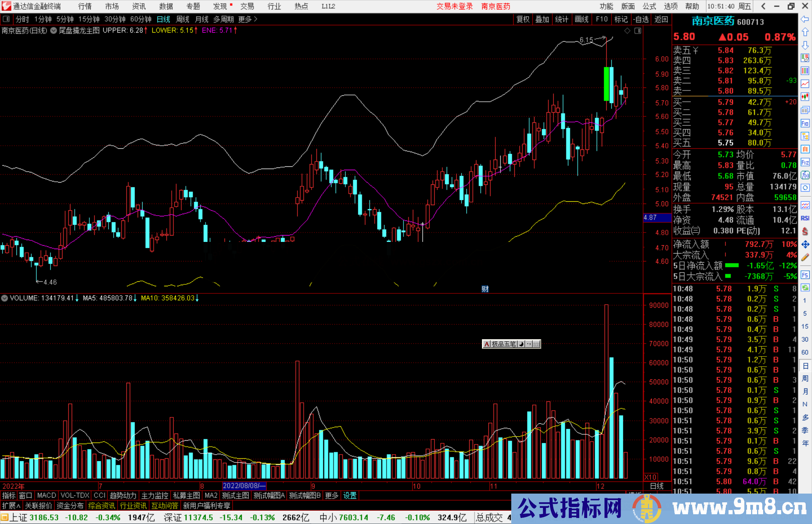Screen dimensions: 812x524
Task: Click the candlestick chart sidebar icon
Action: tap(805, 97)
